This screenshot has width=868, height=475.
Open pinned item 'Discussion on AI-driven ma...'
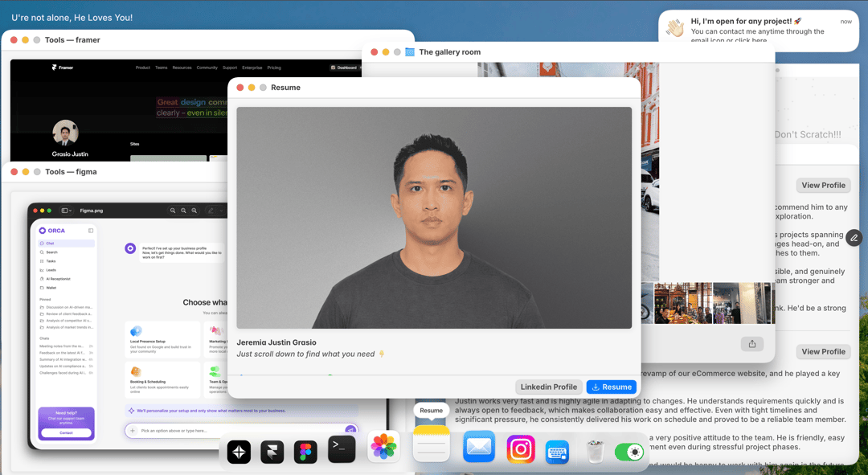click(67, 307)
